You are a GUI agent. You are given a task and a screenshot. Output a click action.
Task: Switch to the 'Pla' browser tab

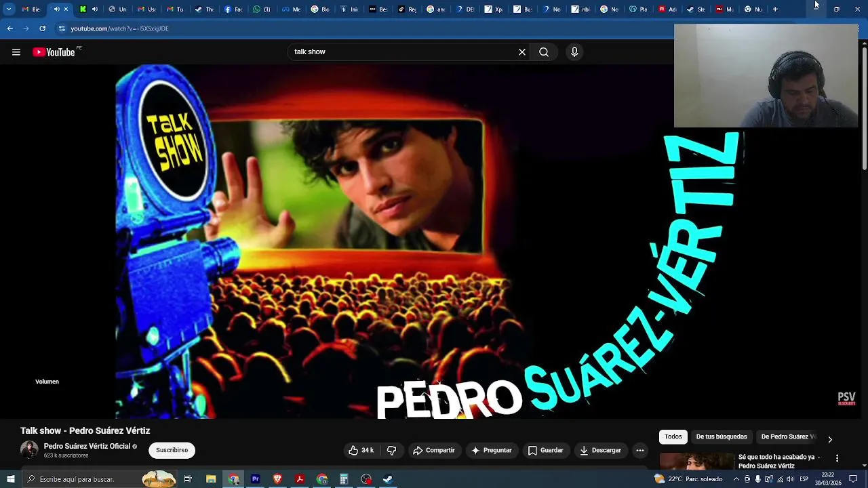639,9
